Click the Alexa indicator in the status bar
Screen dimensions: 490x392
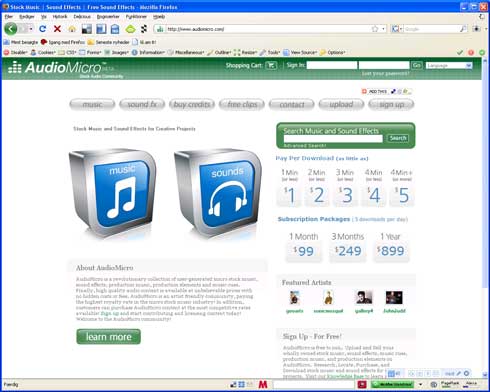[x=471, y=384]
